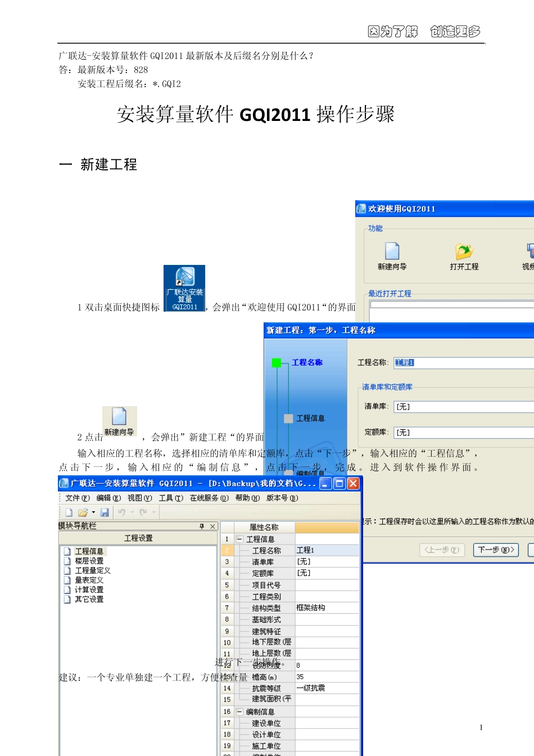Click the 定额库 property row
Screen dimensions: 534x756
pos(290,573)
